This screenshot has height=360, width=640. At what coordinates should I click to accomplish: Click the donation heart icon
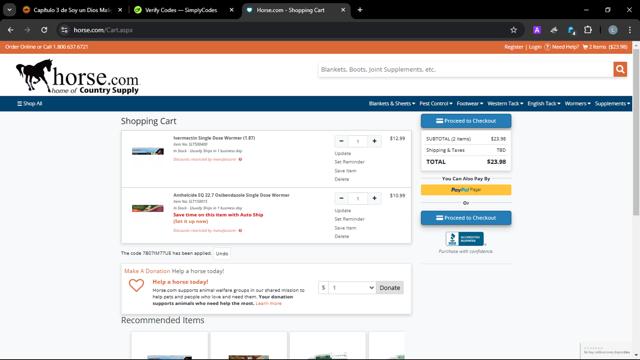(x=136, y=285)
